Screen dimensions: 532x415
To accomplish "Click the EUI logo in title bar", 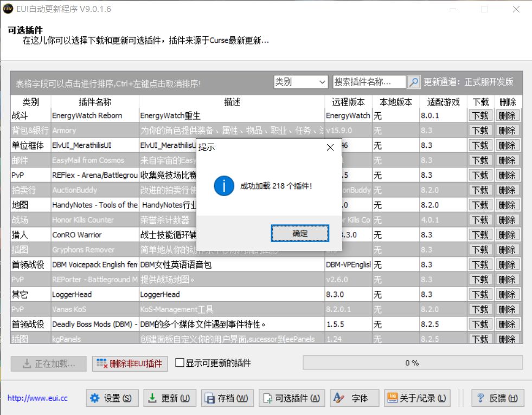I will click(9, 9).
